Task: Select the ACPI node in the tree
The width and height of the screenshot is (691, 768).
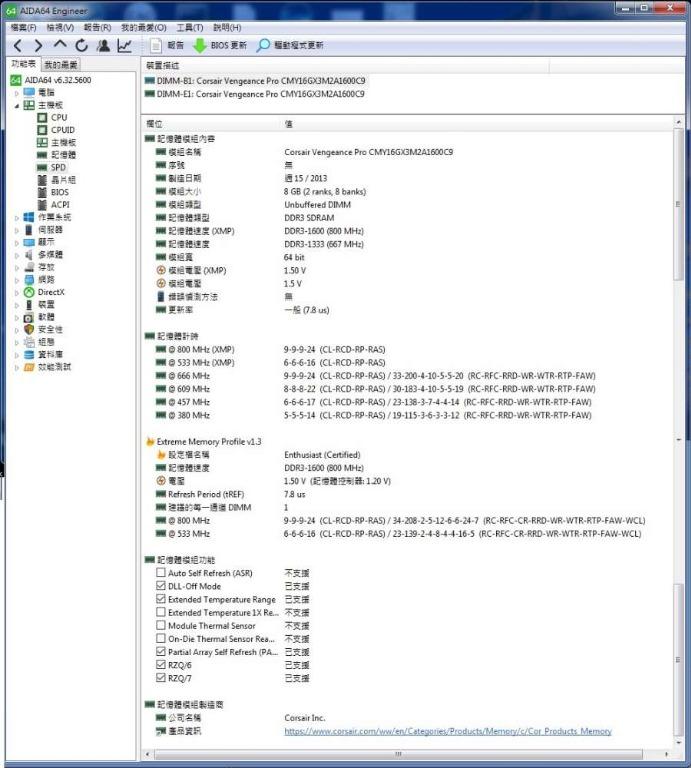Action: click(x=60, y=205)
